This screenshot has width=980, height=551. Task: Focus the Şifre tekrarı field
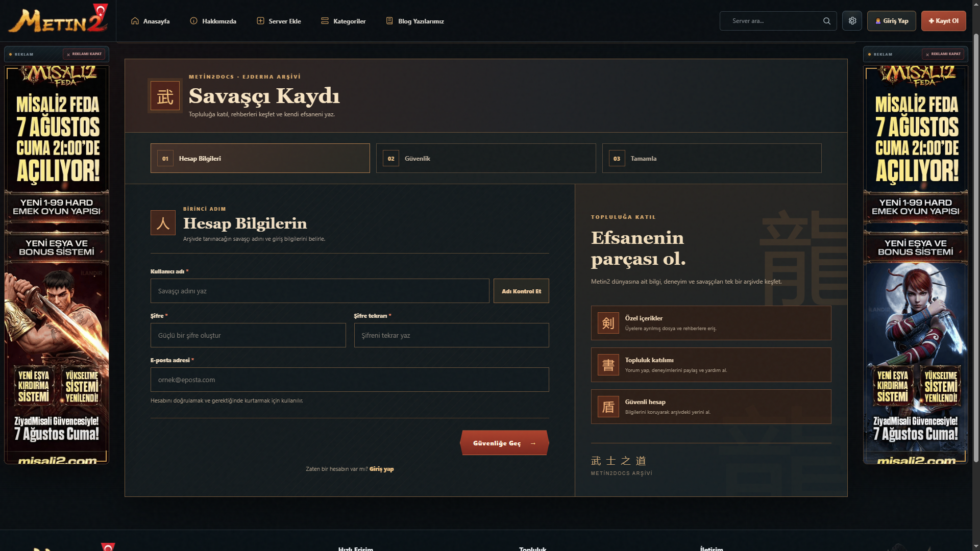pos(452,335)
